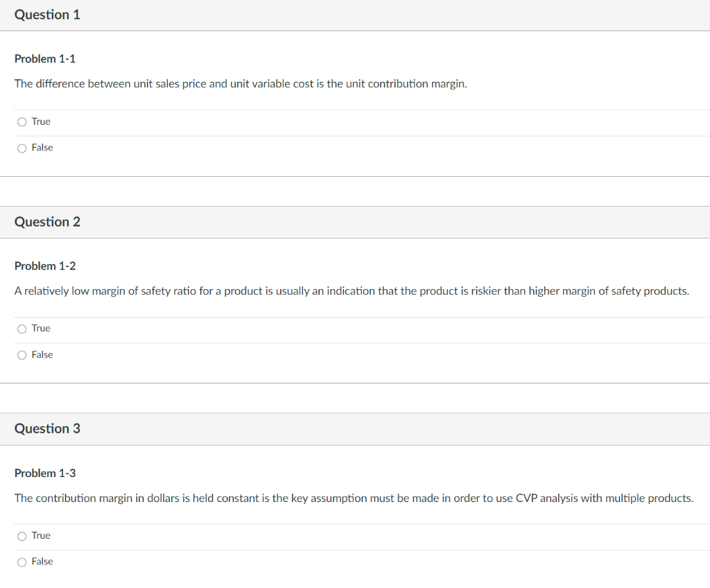Click the Question 1 header
The image size is (710, 588).
pyautogui.click(x=47, y=14)
